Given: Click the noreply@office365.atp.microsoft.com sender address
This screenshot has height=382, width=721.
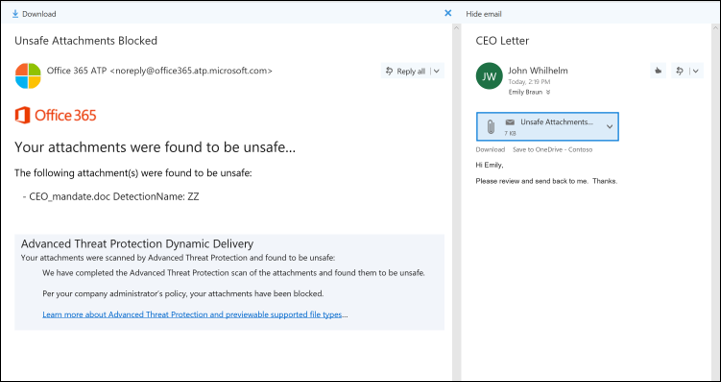Looking at the screenshot, I should (191, 71).
